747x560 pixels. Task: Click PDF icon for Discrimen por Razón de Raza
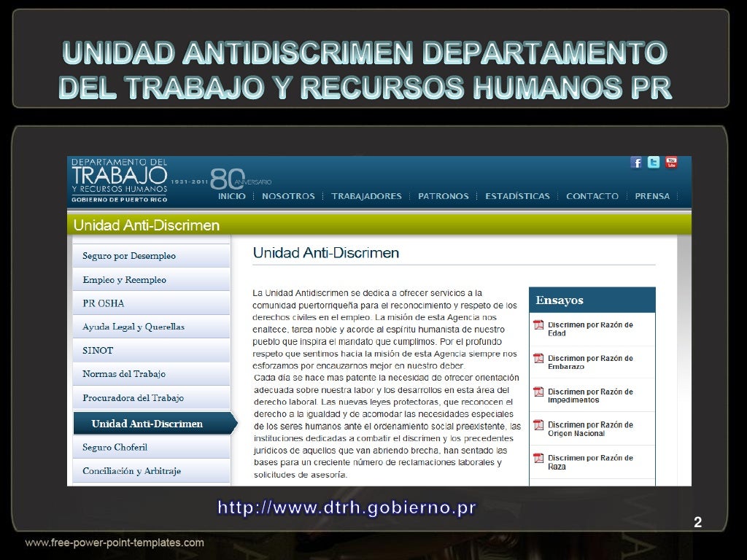click(538, 458)
